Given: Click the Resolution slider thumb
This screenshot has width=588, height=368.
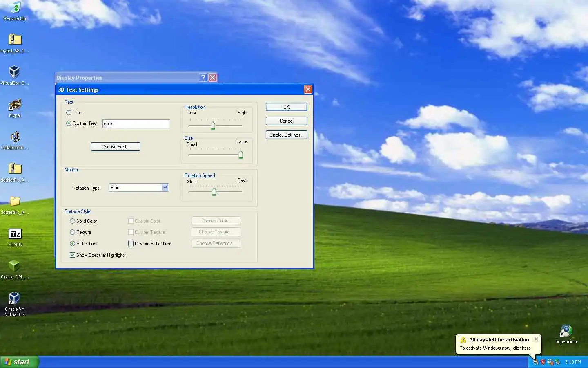Looking at the screenshot, I should (213, 126).
